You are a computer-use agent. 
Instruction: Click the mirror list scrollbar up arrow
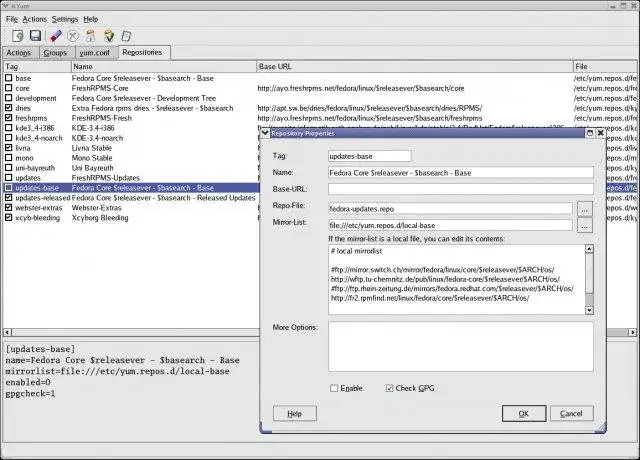point(589,249)
